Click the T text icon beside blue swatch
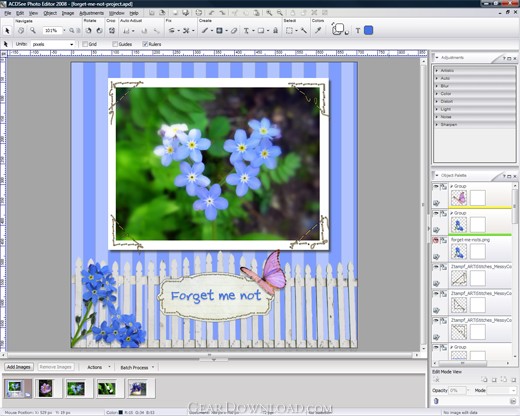Viewport: 520px width, 416px height. point(358,31)
